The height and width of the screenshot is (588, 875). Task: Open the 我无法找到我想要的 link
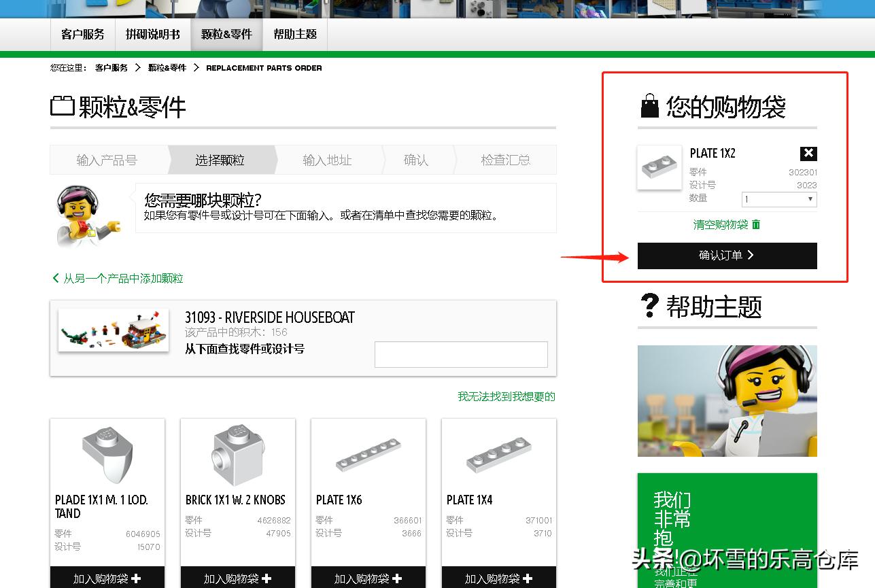(507, 396)
